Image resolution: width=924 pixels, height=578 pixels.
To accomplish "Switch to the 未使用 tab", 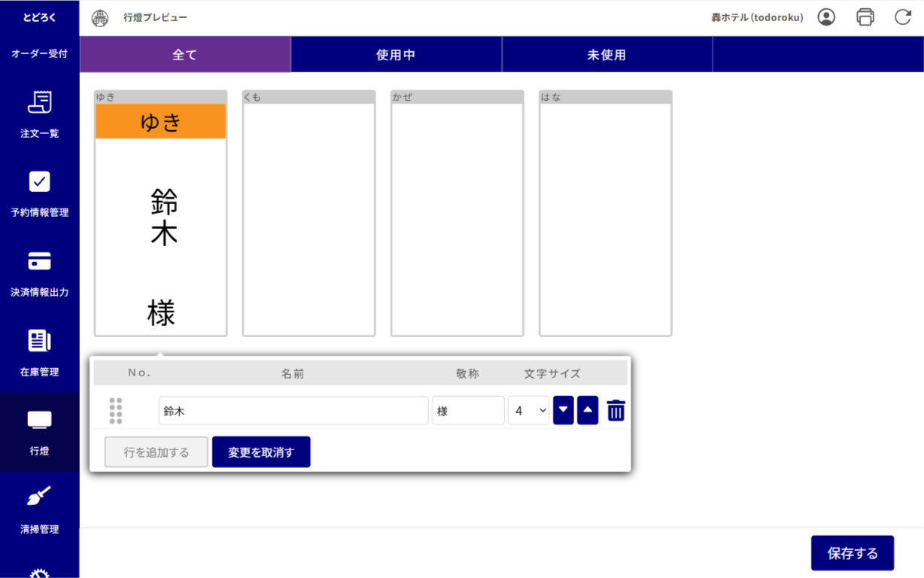I will click(606, 55).
